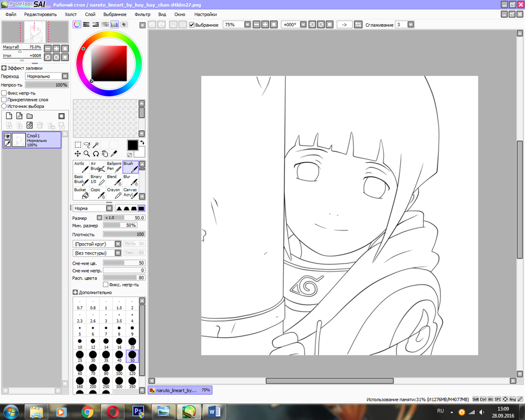Choose the Air Brush tool
This screenshot has width=525, height=420.
click(97, 167)
